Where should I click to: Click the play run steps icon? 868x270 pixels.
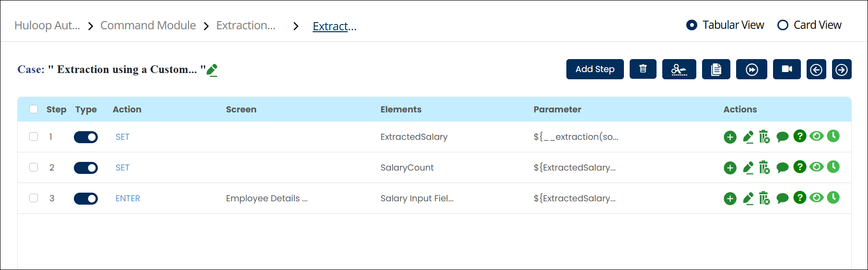[751, 69]
